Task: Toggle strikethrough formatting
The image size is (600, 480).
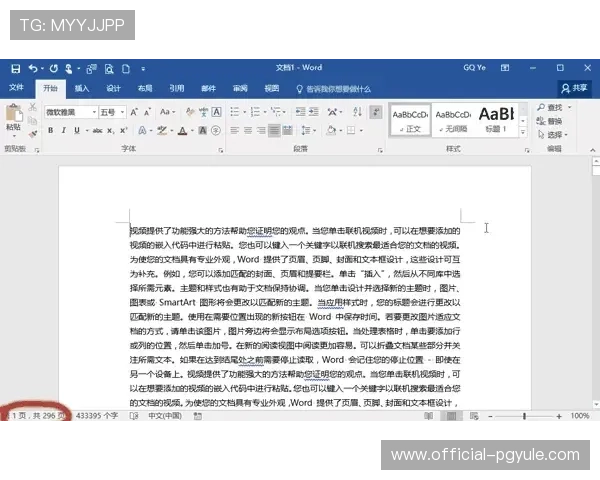Action: [x=97, y=131]
